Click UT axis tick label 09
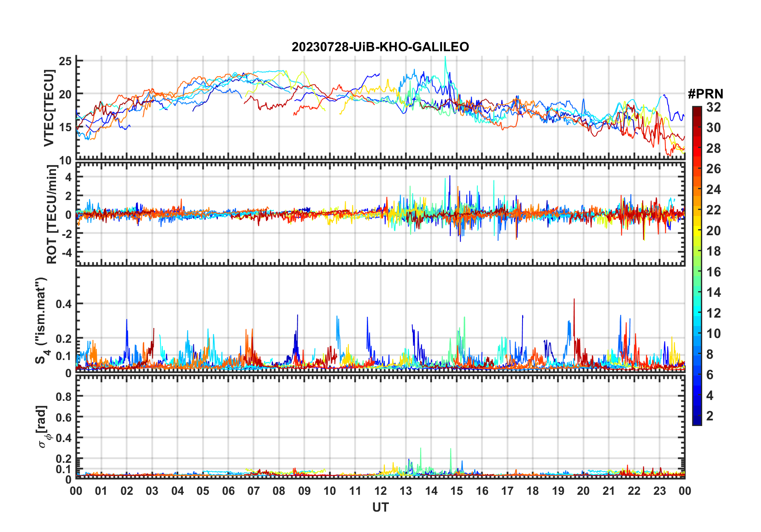761x532 pixels. [304, 491]
